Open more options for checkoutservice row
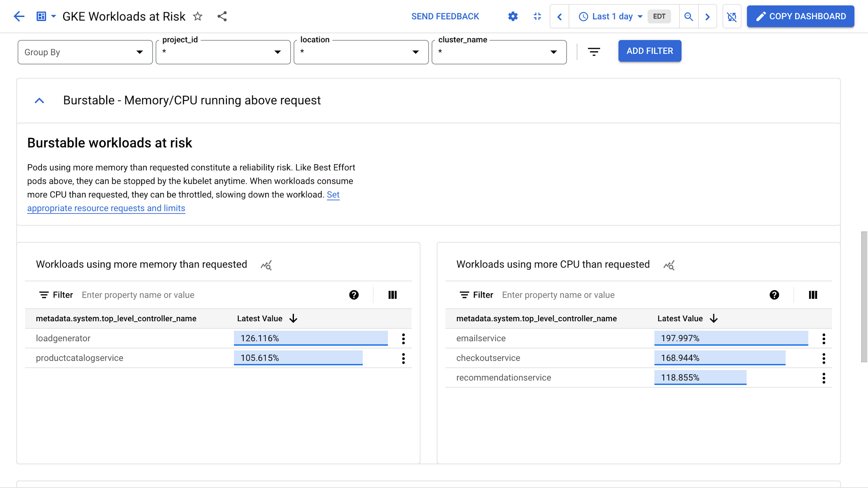The image size is (868, 488). click(824, 358)
